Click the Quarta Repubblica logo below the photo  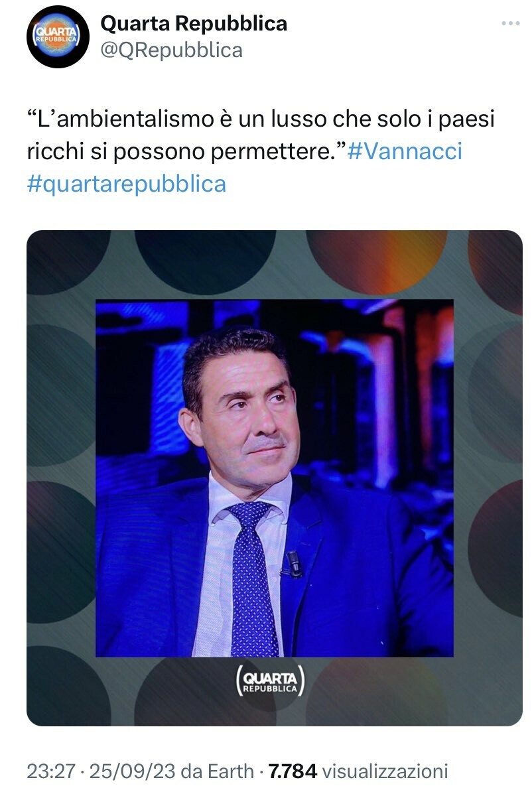(x=270, y=681)
